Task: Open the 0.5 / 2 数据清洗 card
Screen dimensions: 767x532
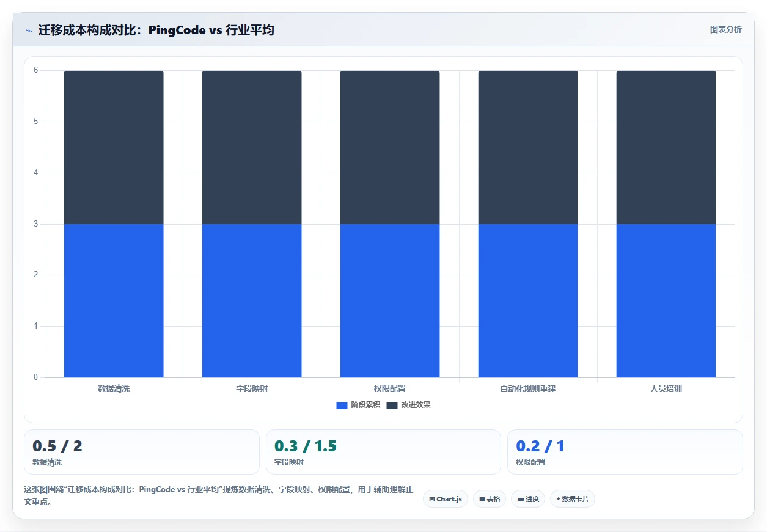Action: pyautogui.click(x=142, y=452)
